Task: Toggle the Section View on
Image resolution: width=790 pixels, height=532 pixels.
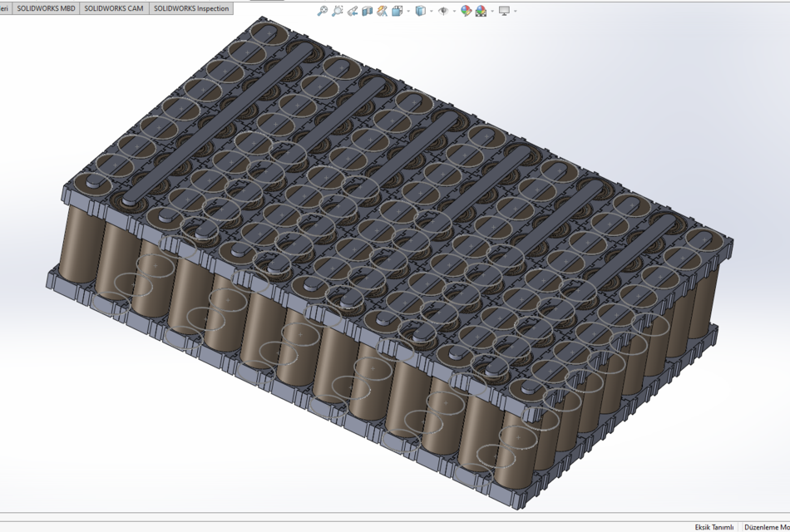Action: [x=366, y=11]
